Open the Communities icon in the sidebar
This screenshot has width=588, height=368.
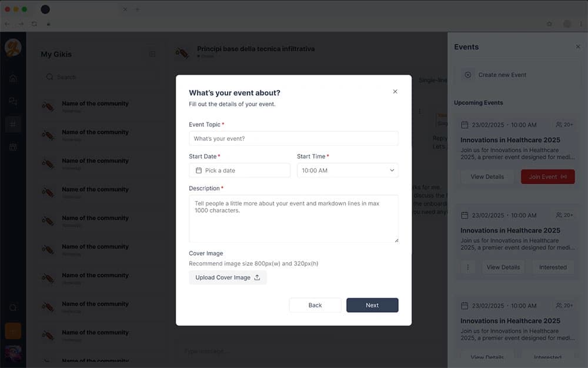13,101
